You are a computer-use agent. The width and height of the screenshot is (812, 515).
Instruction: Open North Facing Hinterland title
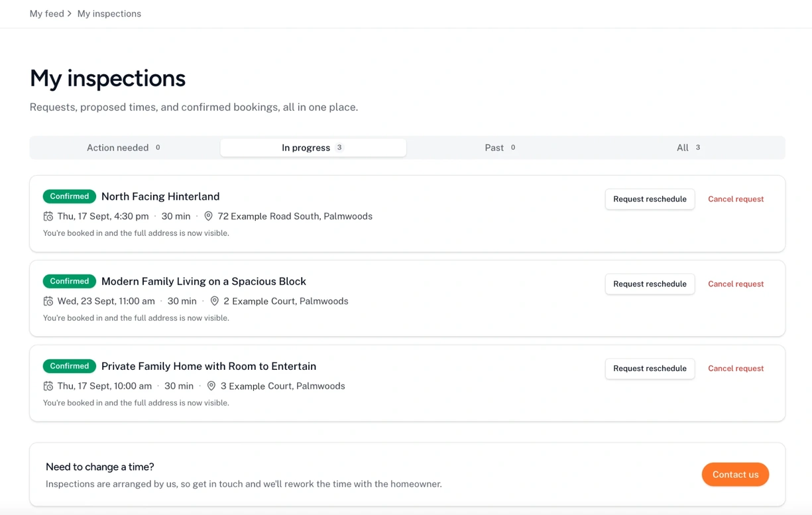click(160, 196)
